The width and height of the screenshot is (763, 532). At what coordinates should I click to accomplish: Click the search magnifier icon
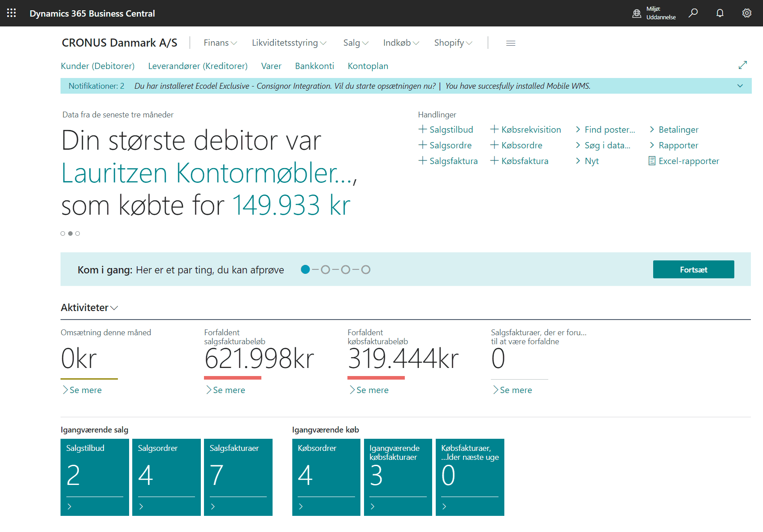click(x=693, y=13)
